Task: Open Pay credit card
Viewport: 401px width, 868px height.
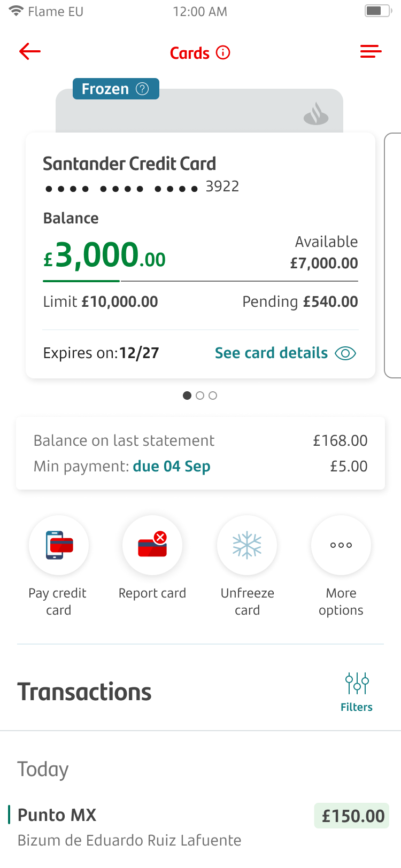Action: [x=59, y=545]
